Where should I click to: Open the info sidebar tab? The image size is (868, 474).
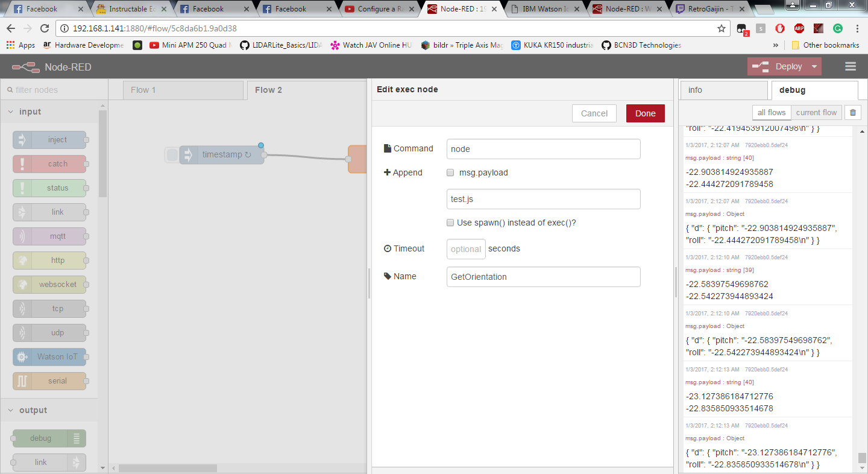pos(724,90)
